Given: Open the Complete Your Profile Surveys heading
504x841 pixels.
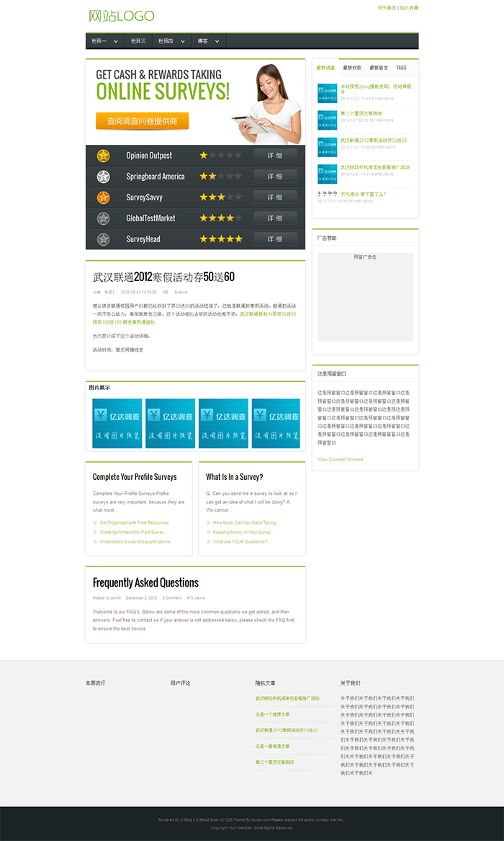Looking at the screenshot, I should point(135,477).
